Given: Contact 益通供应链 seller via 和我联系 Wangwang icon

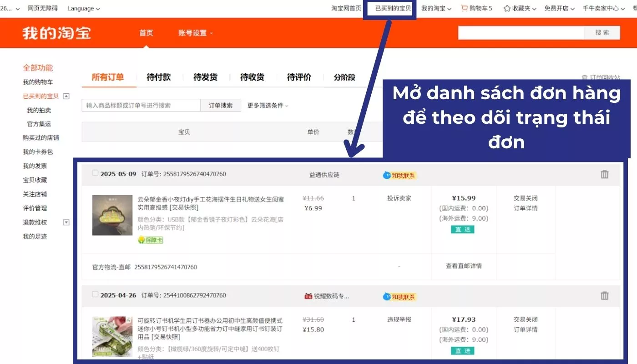Looking at the screenshot, I should tap(399, 175).
